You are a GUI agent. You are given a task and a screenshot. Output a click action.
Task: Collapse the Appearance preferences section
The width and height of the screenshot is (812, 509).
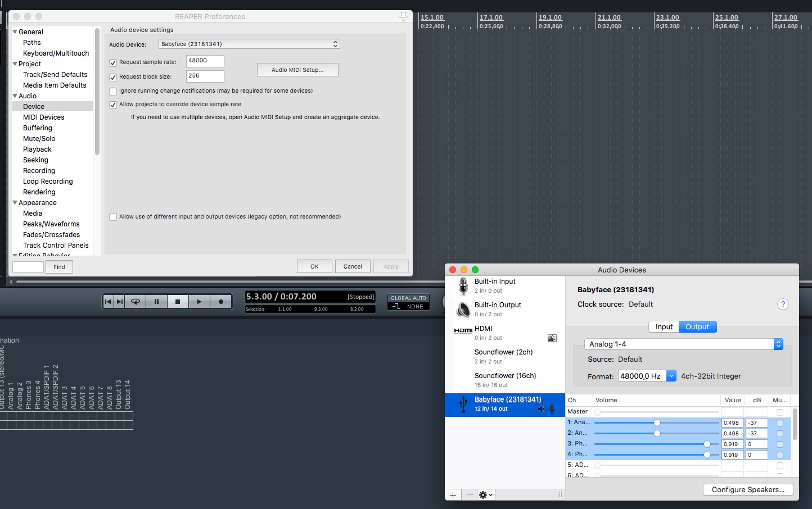tap(15, 203)
